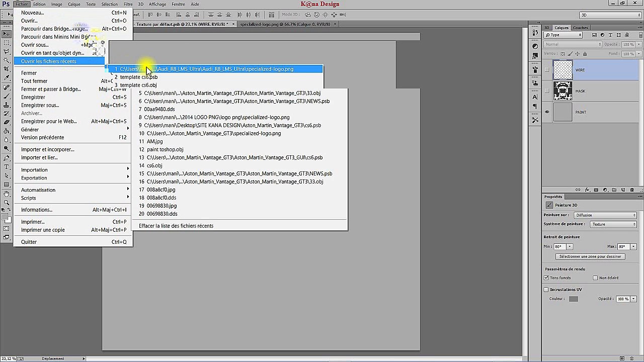Click the add layer mask icon
The image size is (644, 362).
coord(596,190)
